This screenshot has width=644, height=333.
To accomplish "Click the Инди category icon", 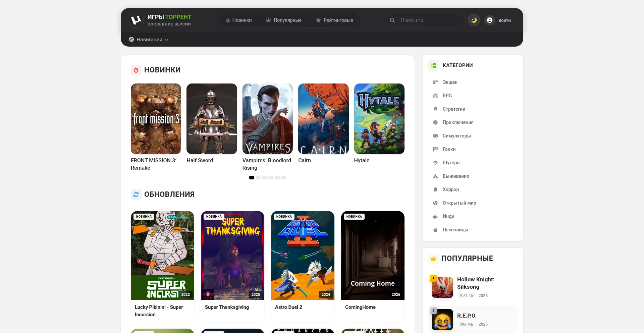I will point(435,216).
